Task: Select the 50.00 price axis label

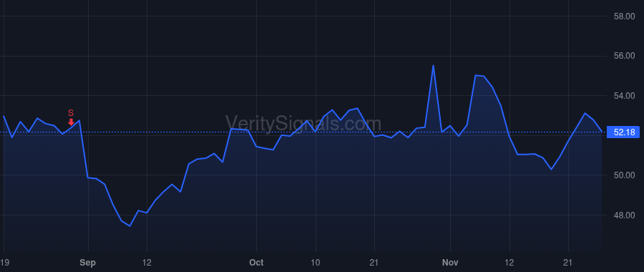Action: pyautogui.click(x=624, y=175)
